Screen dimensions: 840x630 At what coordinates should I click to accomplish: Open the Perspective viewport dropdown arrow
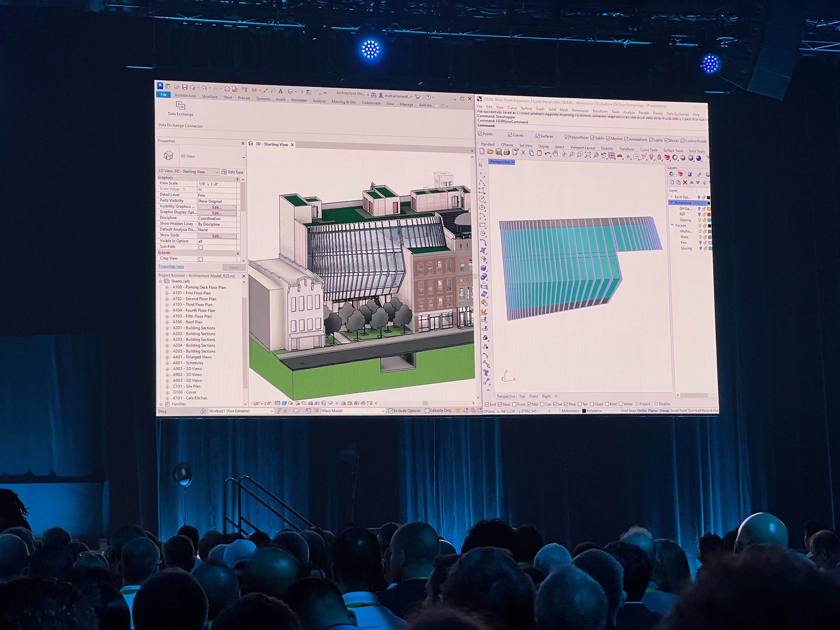pos(513,162)
